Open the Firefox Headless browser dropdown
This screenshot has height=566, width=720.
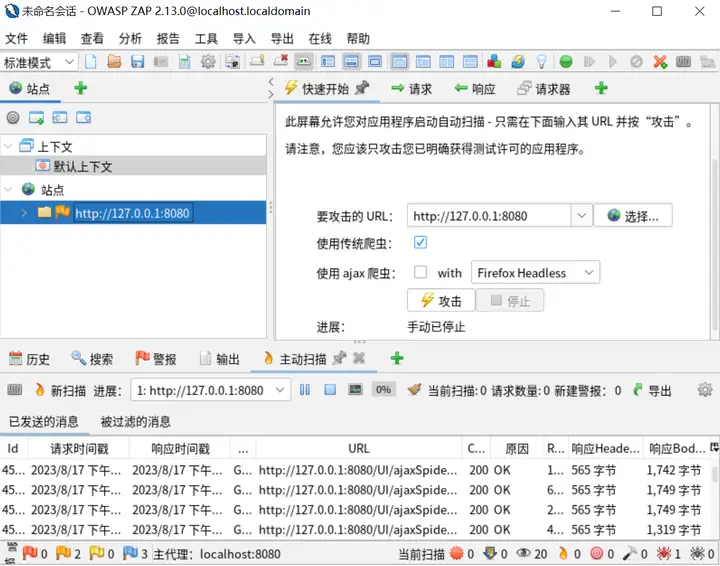point(535,273)
